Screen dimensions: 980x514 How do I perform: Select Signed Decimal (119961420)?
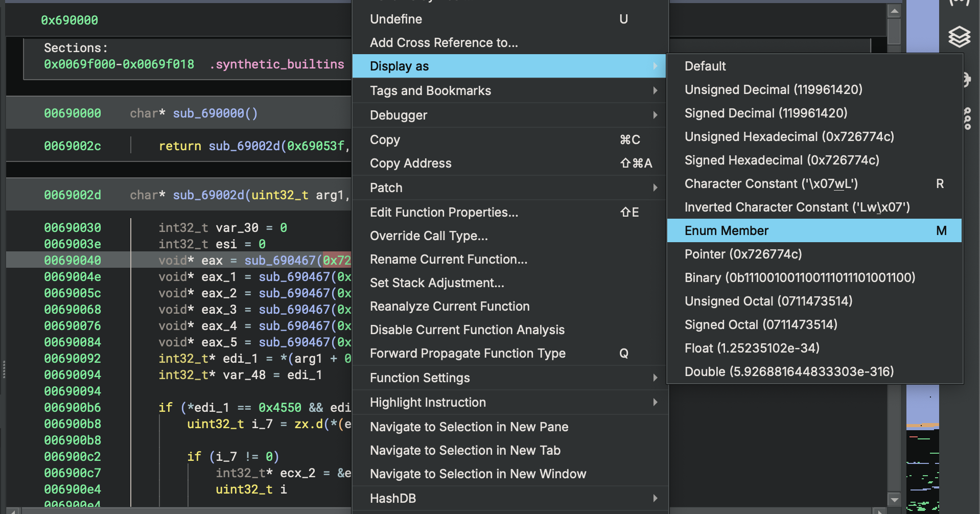point(814,113)
